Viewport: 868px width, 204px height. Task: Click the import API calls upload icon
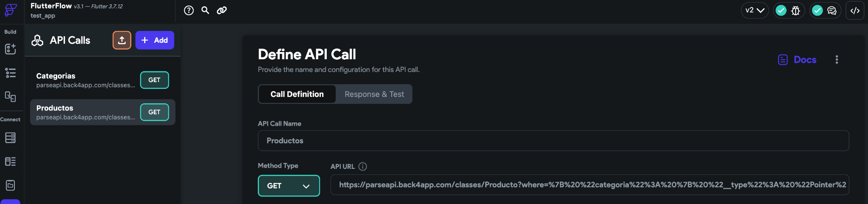[122, 40]
